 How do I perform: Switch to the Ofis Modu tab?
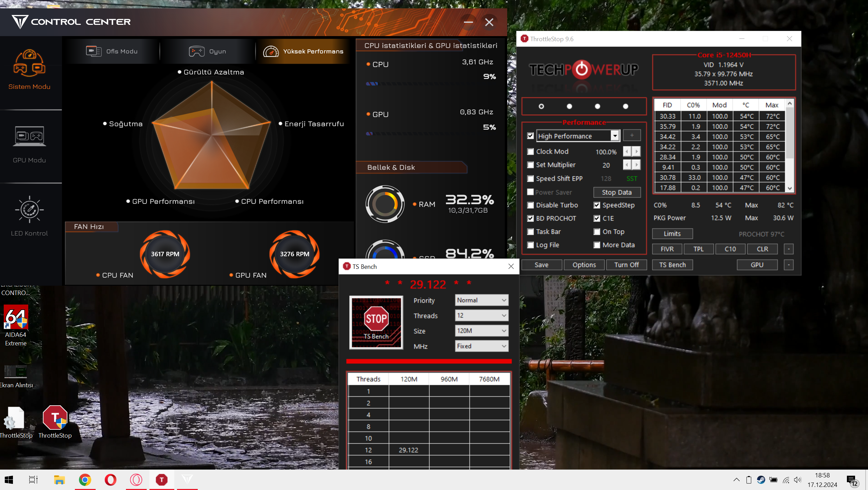point(112,51)
